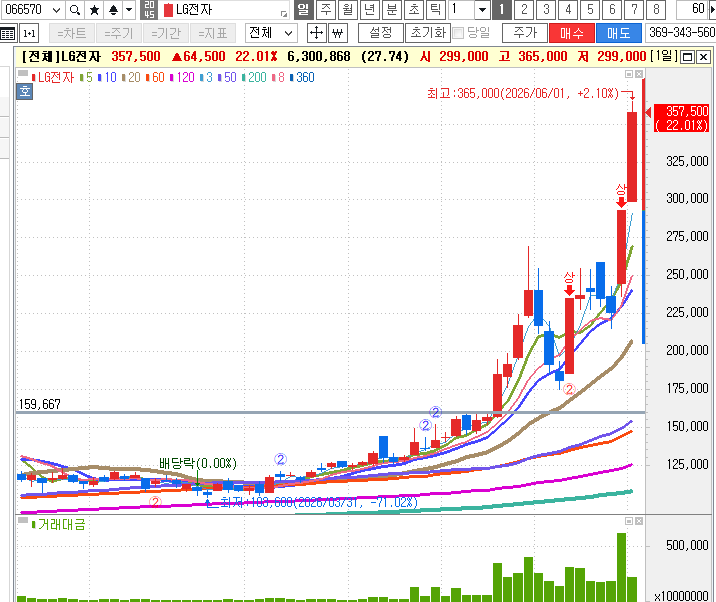Click the field showing 60
Viewport: 716px width, 602px height.
(x=691, y=10)
